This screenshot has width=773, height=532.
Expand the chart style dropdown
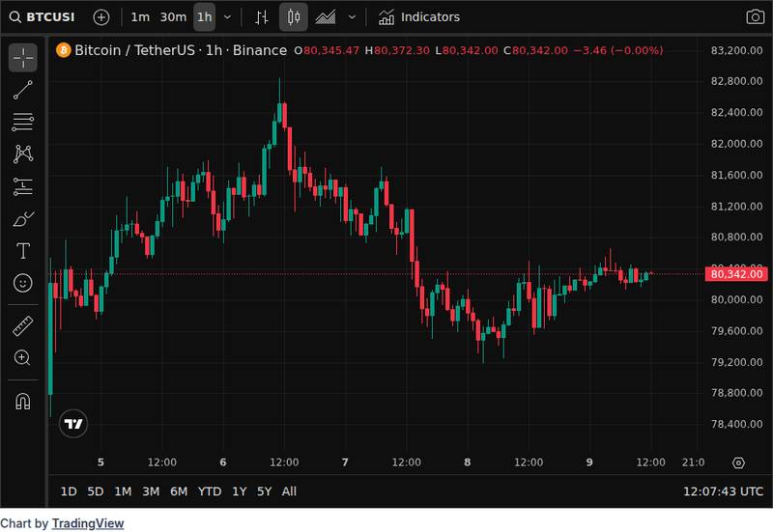(x=352, y=17)
